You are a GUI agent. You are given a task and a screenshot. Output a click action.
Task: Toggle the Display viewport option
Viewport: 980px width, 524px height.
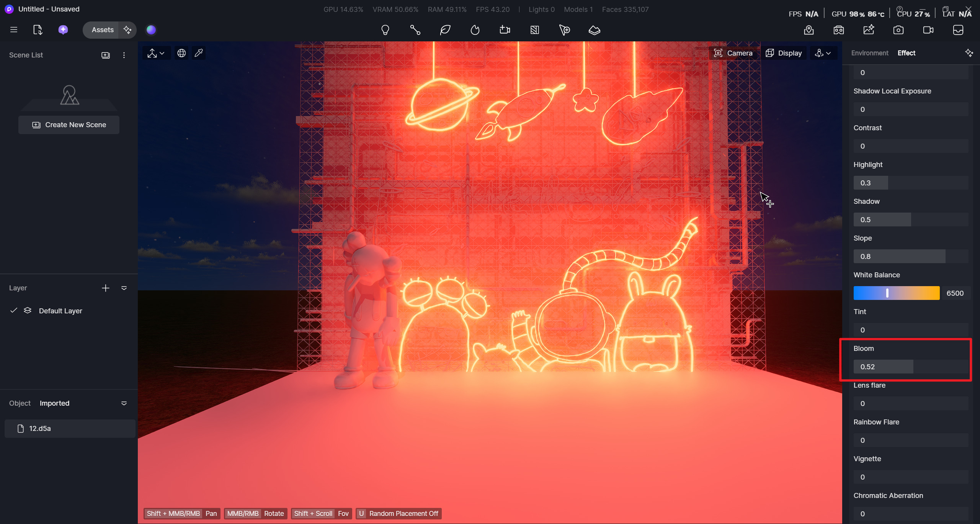[x=783, y=53]
